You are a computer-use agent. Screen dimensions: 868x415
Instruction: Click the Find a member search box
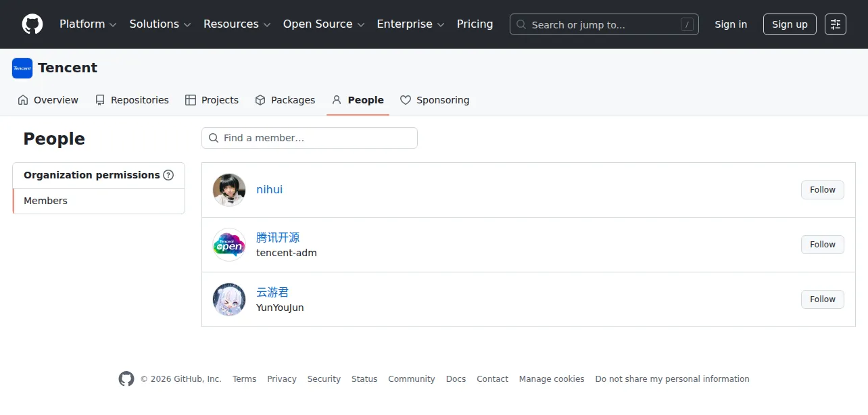[x=310, y=138]
